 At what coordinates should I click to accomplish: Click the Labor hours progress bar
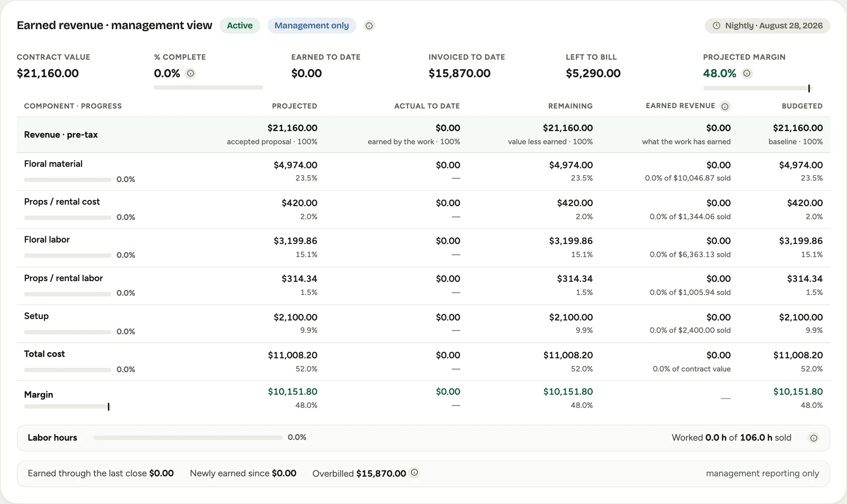click(x=188, y=438)
